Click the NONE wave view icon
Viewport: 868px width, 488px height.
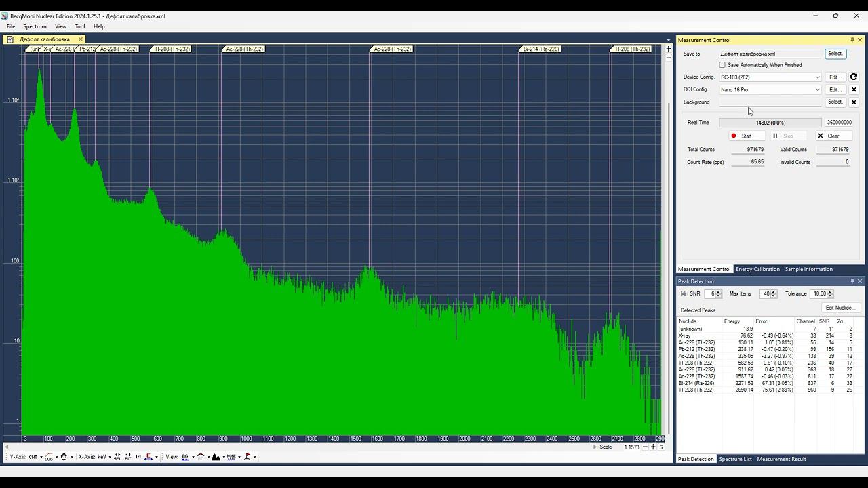click(x=231, y=457)
